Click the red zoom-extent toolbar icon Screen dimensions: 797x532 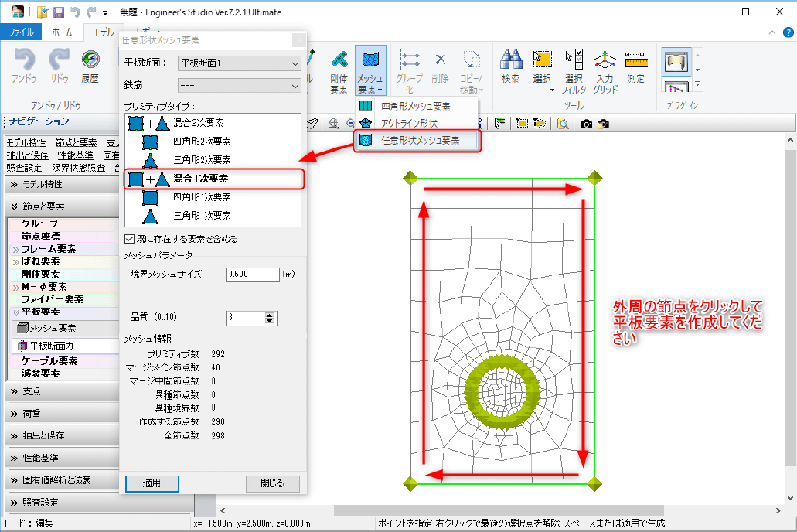333,123
